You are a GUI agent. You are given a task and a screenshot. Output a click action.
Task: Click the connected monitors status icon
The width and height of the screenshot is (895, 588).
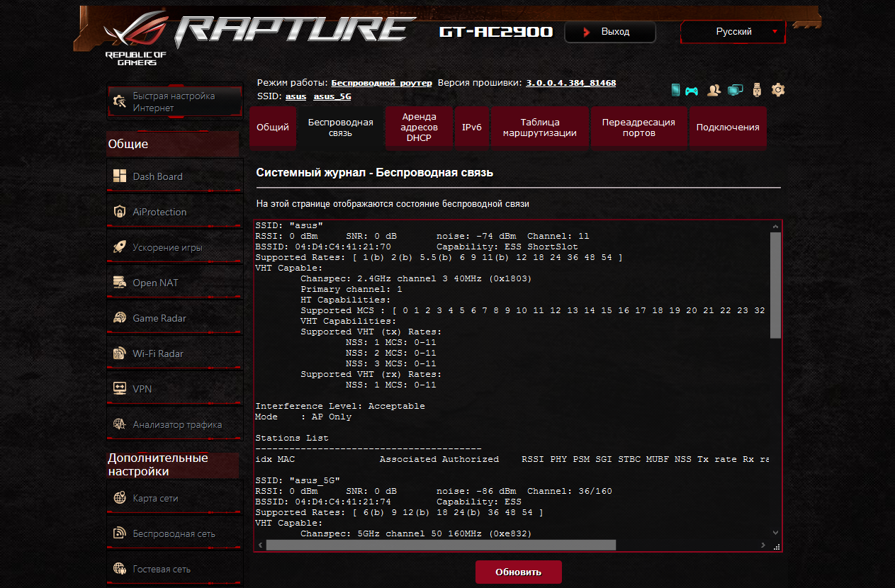pos(736,90)
